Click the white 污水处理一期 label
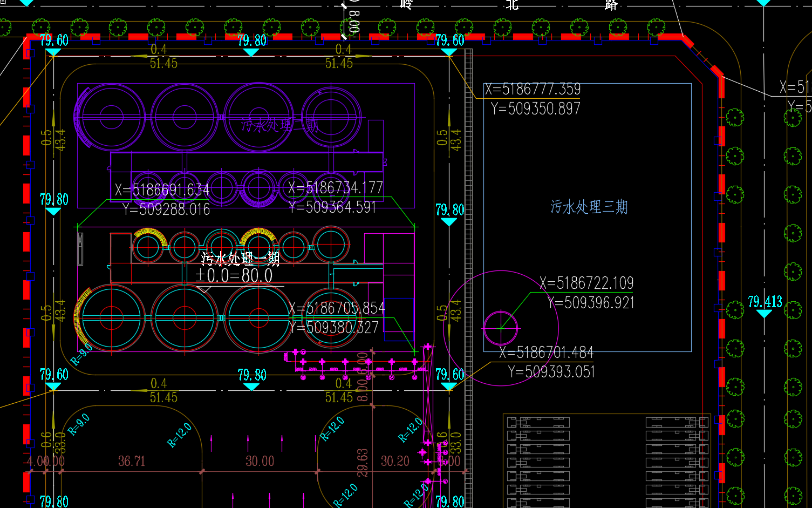The height and width of the screenshot is (508, 812). (240, 259)
